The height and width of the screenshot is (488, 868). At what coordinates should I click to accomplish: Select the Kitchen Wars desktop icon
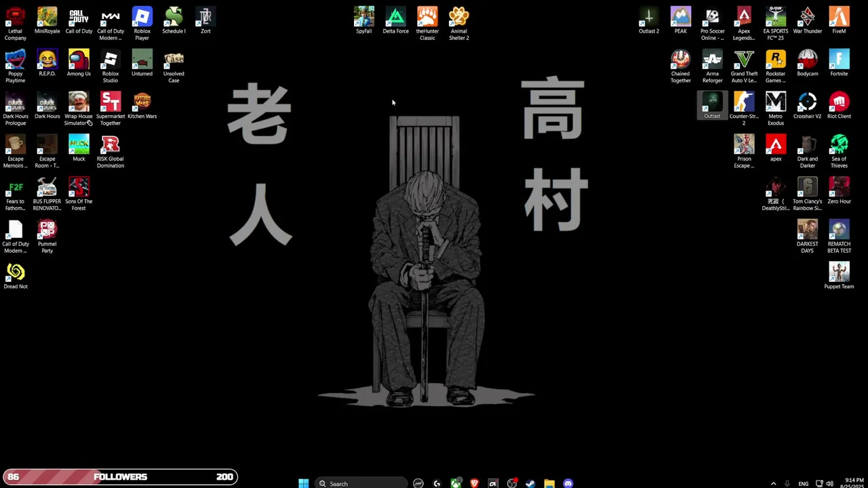142,106
